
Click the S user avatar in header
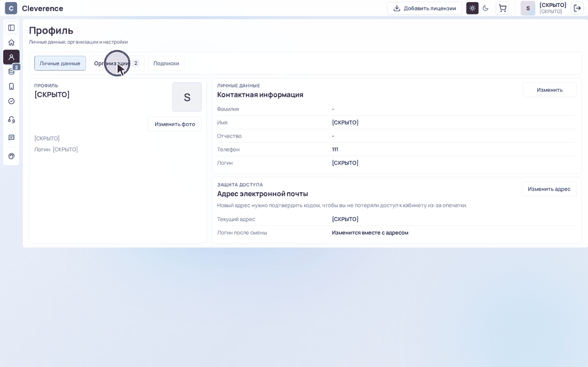point(528,8)
